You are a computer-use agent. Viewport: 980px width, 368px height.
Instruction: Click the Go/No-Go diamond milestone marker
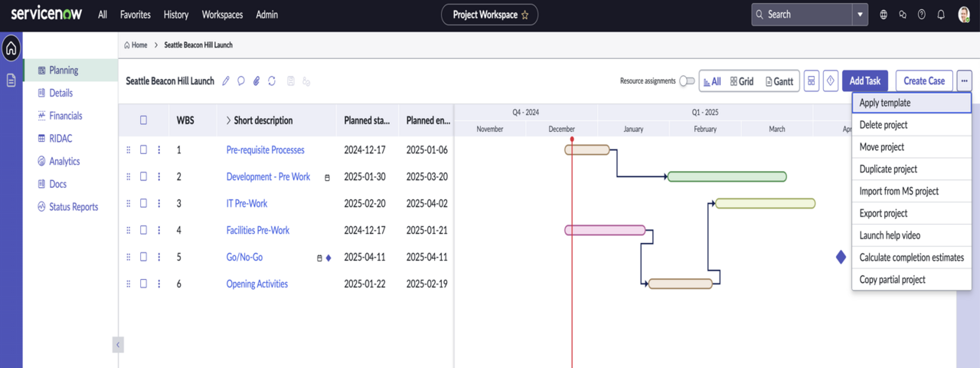coord(841,257)
